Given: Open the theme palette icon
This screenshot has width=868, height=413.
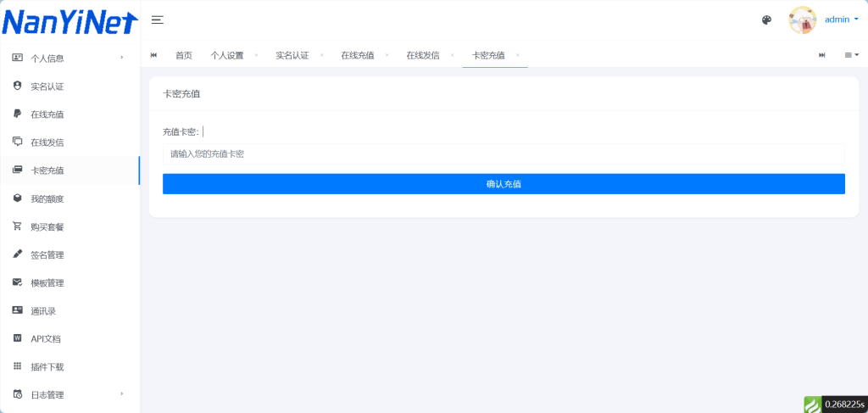Looking at the screenshot, I should pyautogui.click(x=766, y=20).
